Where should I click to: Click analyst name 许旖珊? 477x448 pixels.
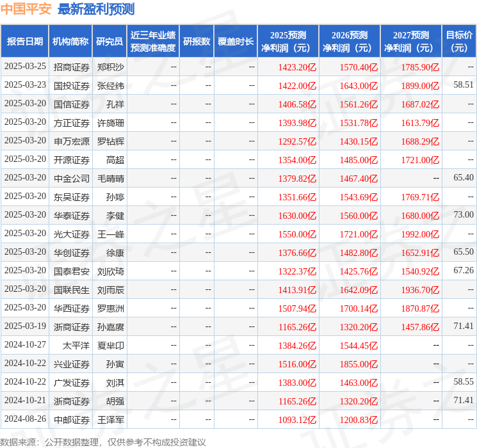click(111, 123)
